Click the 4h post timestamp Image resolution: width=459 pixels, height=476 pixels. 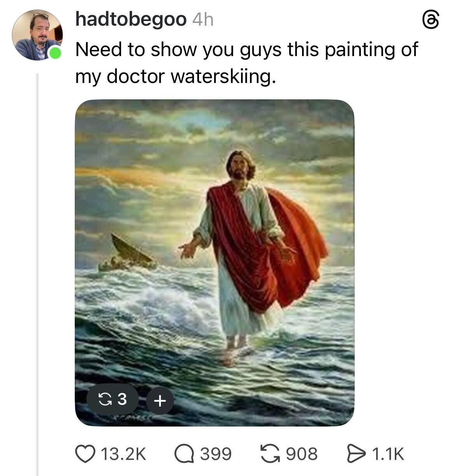click(203, 19)
